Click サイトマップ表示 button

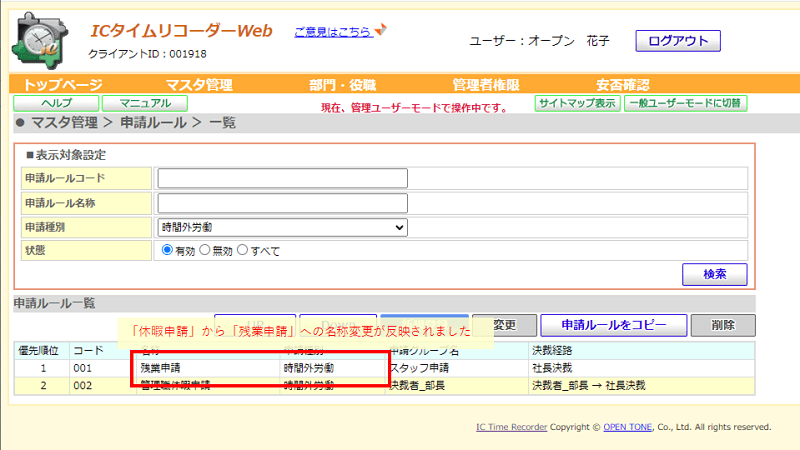point(578,103)
